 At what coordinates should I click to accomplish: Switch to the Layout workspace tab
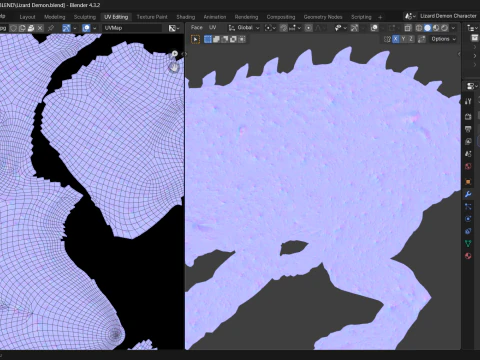[27, 17]
